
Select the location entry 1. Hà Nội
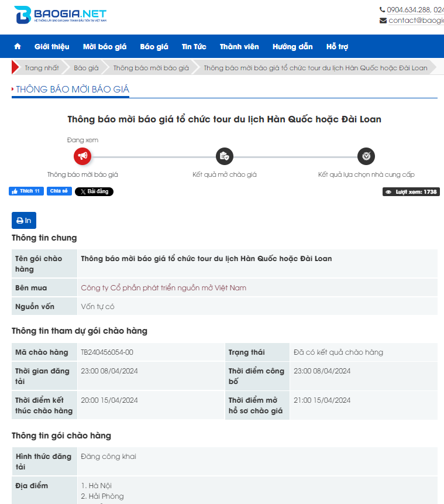tap(97, 486)
